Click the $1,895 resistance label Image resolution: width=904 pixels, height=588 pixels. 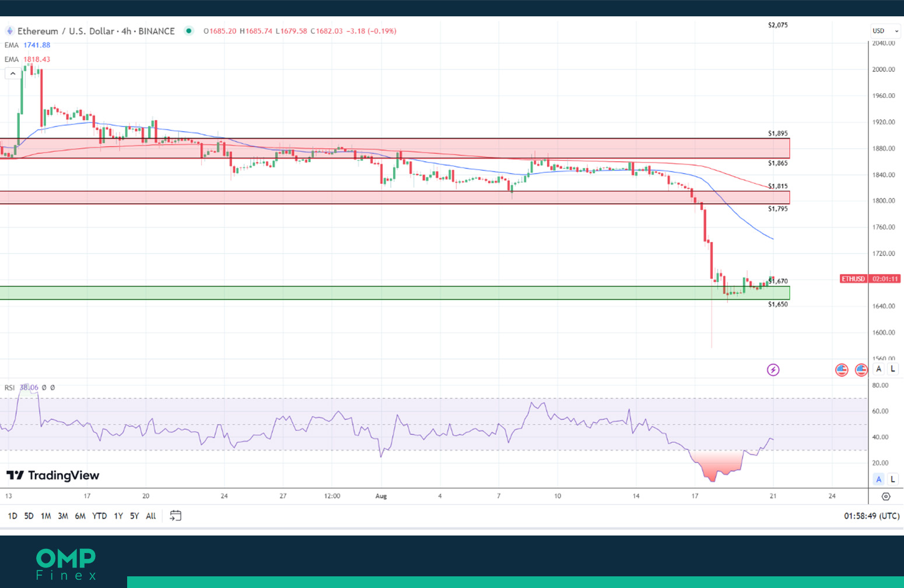click(x=778, y=134)
